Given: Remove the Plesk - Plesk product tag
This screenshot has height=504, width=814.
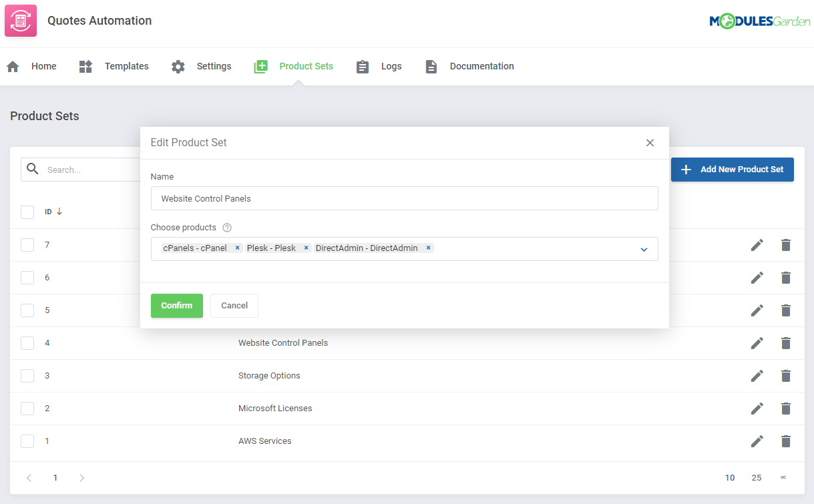Looking at the screenshot, I should 306,247.
